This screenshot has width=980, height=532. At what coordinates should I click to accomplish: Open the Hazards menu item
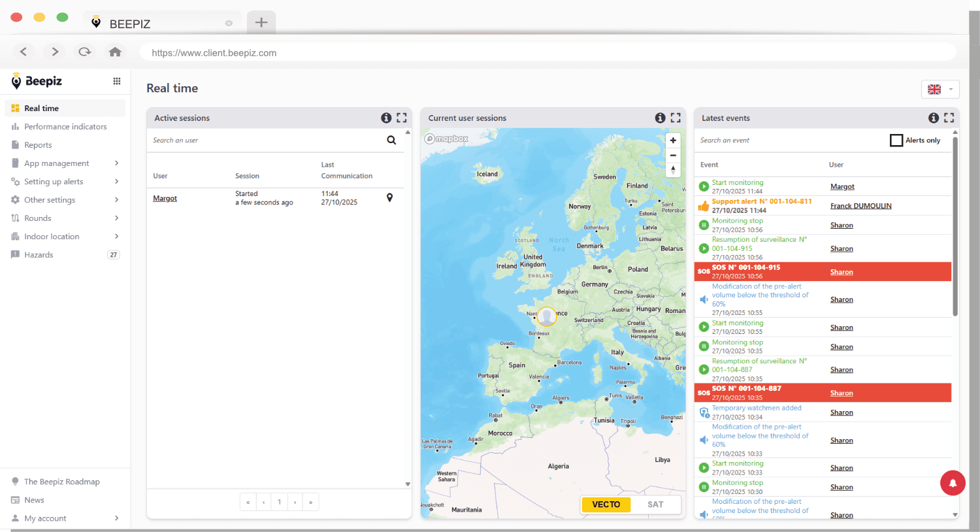(x=39, y=255)
